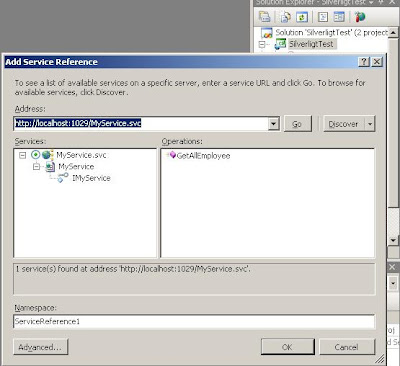Click the IMyService interface icon
Image resolution: width=400 pixels, height=366 pixels.
tap(62, 178)
